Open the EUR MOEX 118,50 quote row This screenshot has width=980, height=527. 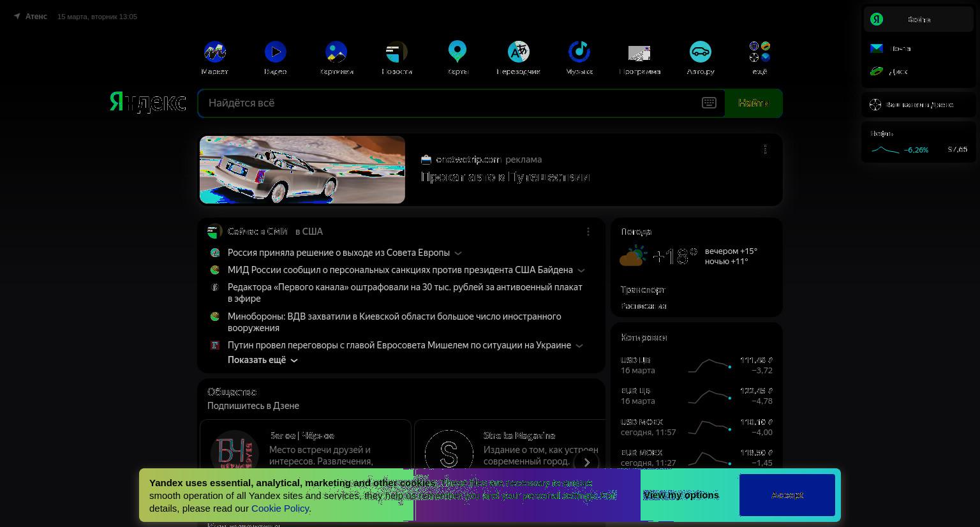697,457
